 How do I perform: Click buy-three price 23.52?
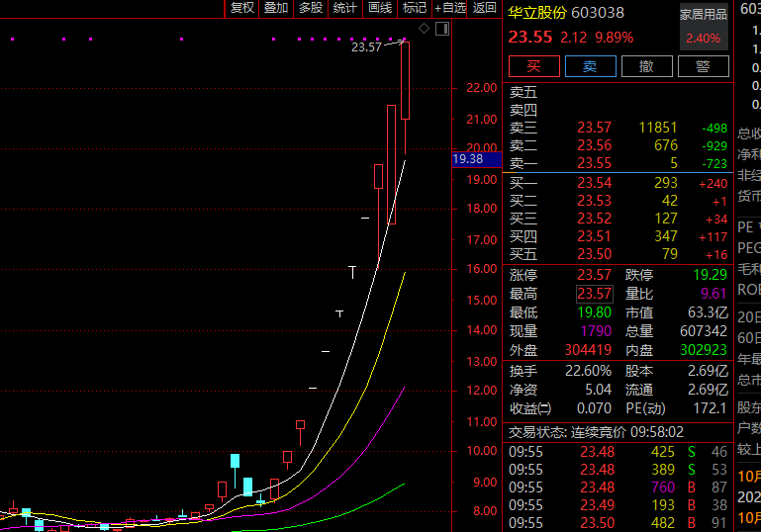[x=594, y=219]
